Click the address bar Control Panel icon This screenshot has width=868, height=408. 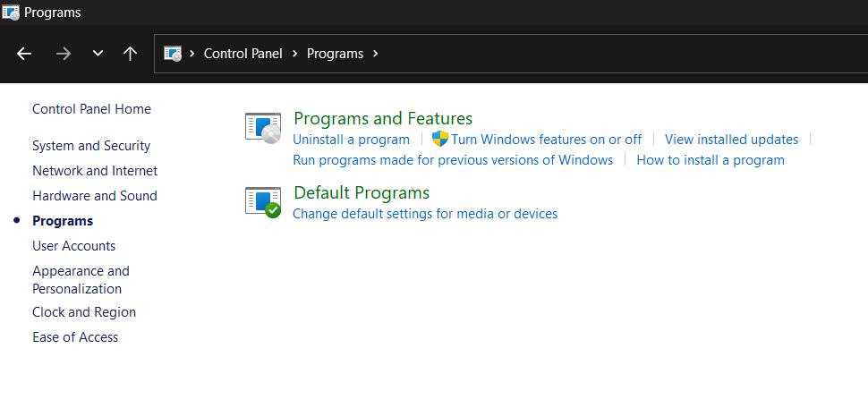tap(173, 54)
